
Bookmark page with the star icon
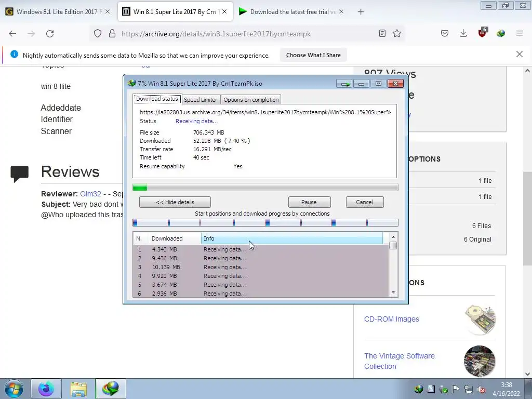pos(397,33)
